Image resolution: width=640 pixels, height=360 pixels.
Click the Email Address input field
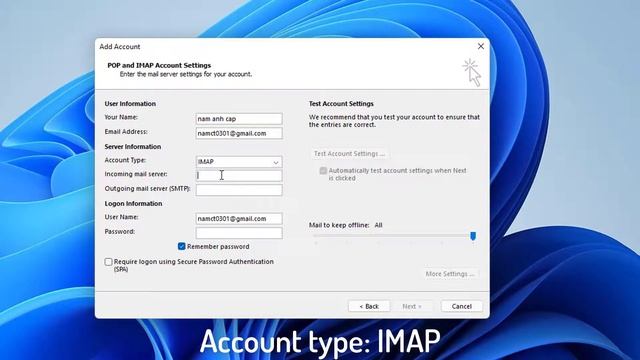(239, 133)
